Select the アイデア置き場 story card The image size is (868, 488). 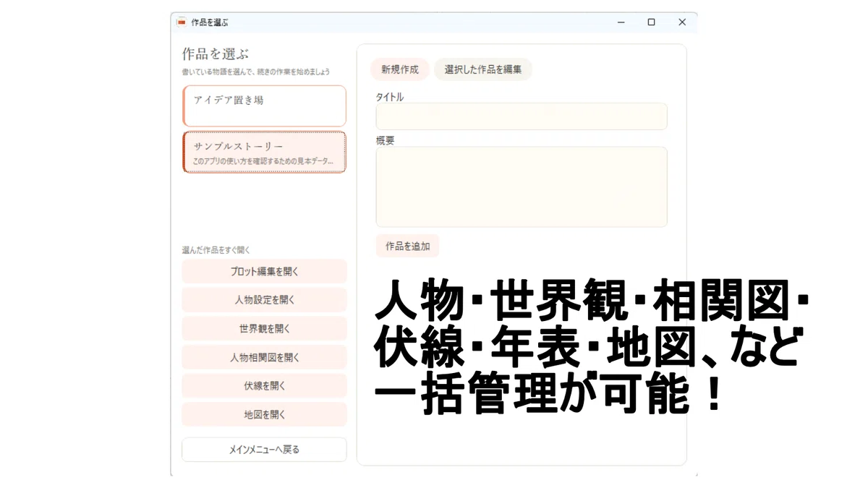point(265,106)
